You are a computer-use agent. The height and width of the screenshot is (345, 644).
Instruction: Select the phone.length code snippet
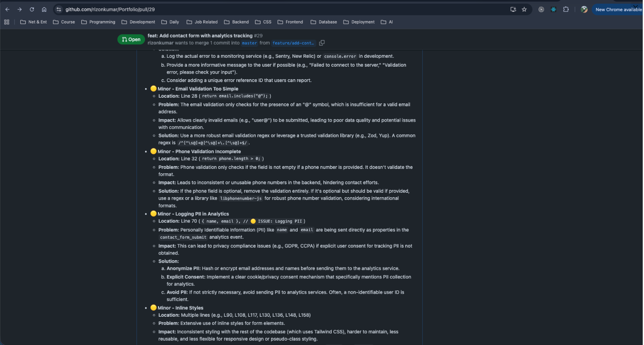231,159
